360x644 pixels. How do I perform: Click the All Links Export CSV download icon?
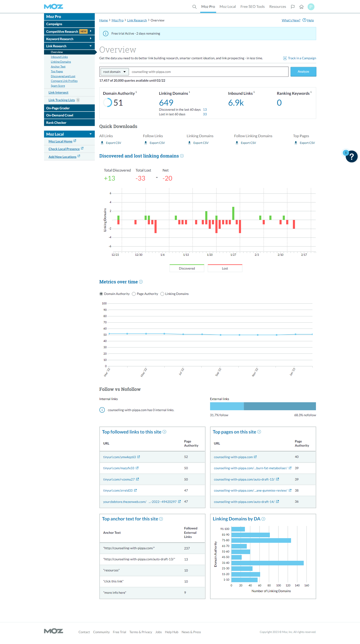(x=102, y=143)
